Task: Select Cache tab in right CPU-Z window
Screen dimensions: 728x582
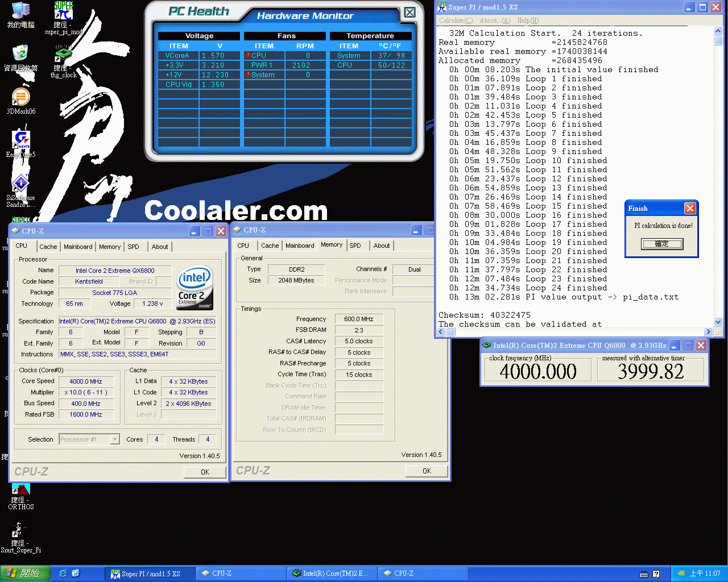Action: click(x=270, y=246)
